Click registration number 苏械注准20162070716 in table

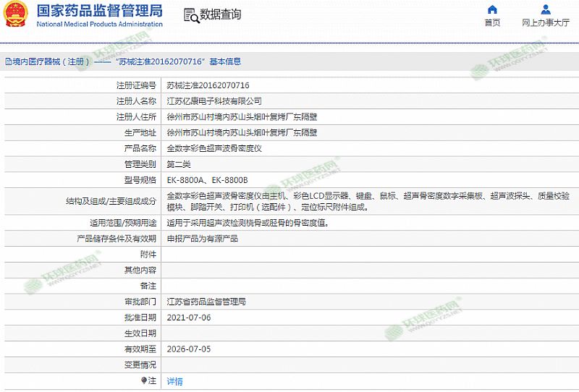pyautogui.click(x=208, y=85)
